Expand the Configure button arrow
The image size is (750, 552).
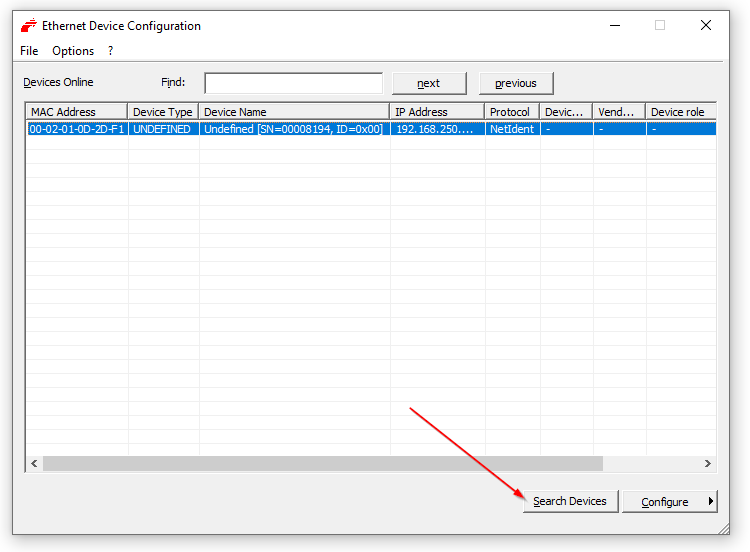711,501
